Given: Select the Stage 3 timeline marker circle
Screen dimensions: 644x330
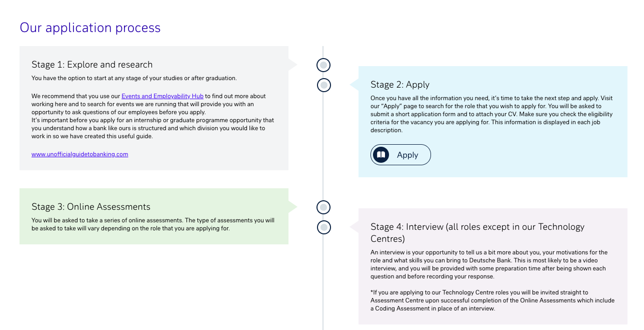Looking at the screenshot, I should coord(324,207).
